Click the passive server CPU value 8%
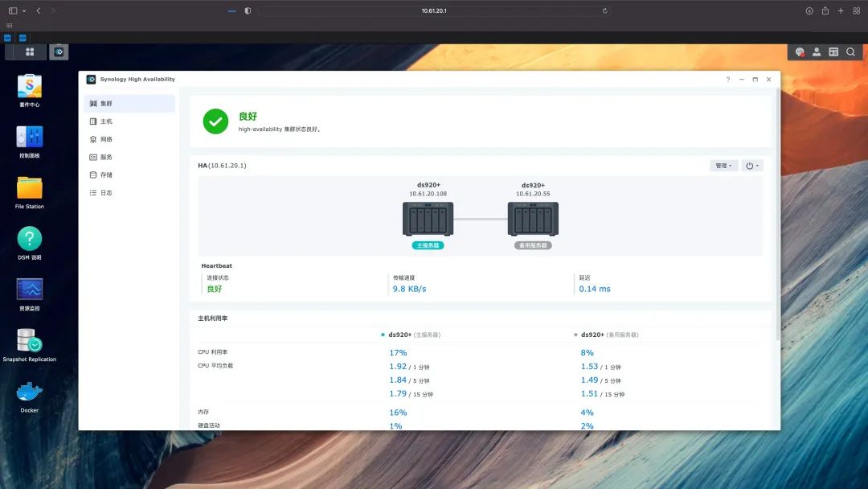Image resolution: width=868 pixels, height=489 pixels. point(587,353)
